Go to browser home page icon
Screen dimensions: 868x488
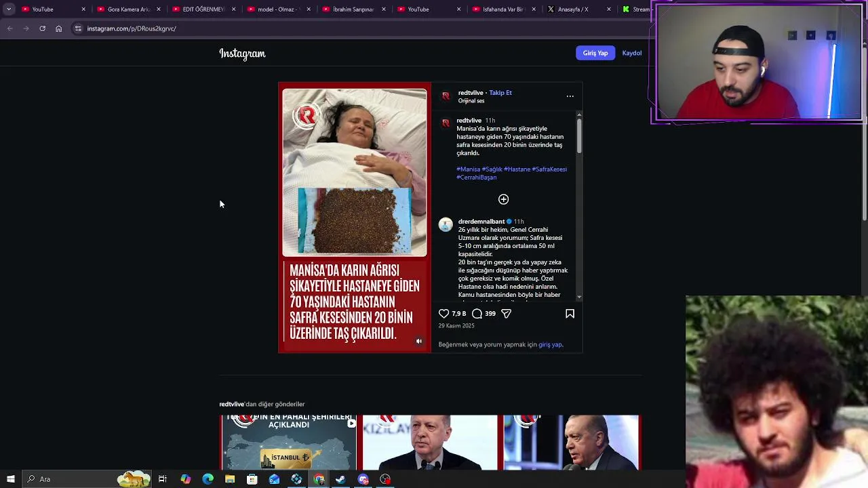(x=58, y=28)
